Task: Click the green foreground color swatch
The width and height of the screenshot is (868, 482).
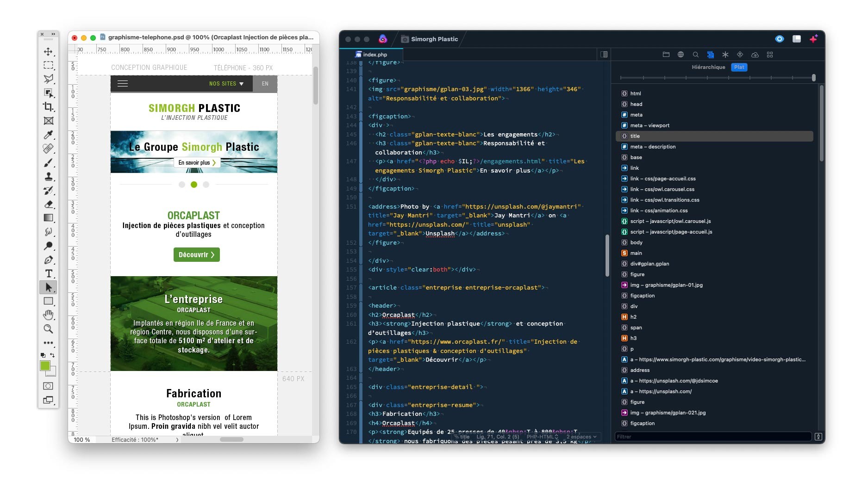Action: pos(45,366)
